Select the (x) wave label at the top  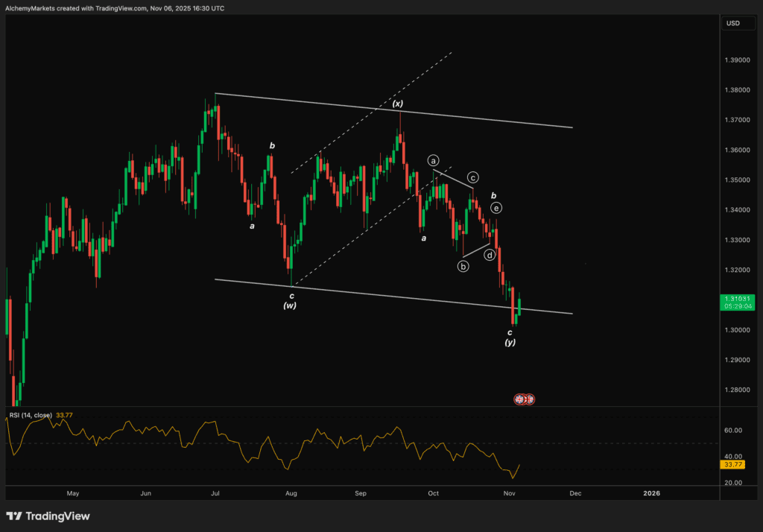point(398,104)
